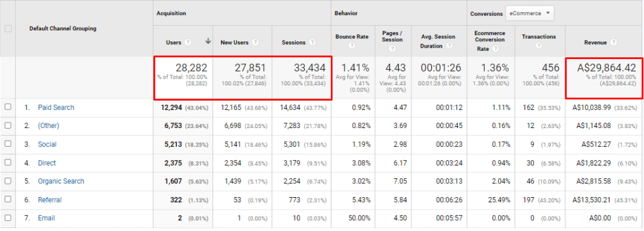644x231 pixels.
Task: Sort by the Revenue column header
Action: pos(595,42)
